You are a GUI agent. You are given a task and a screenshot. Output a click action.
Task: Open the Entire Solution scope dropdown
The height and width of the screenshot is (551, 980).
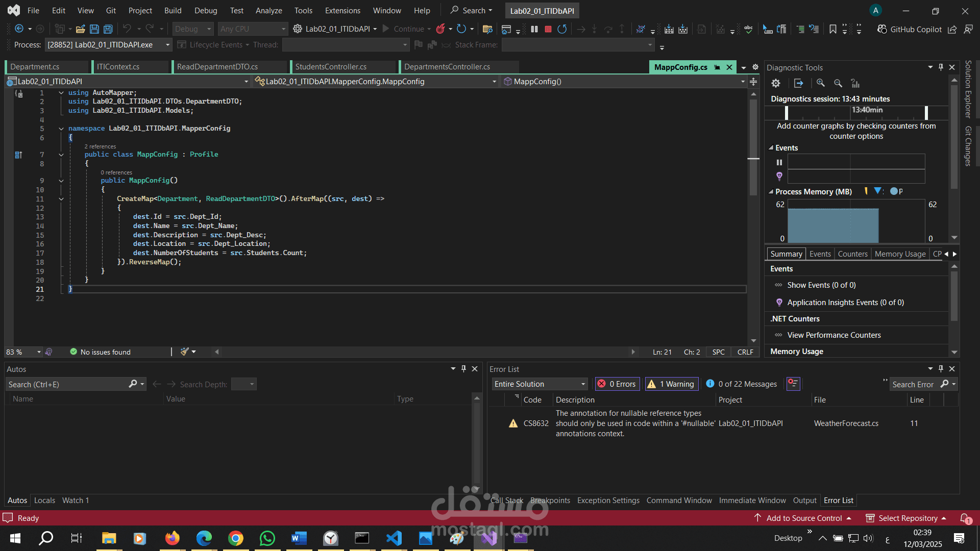pos(540,384)
